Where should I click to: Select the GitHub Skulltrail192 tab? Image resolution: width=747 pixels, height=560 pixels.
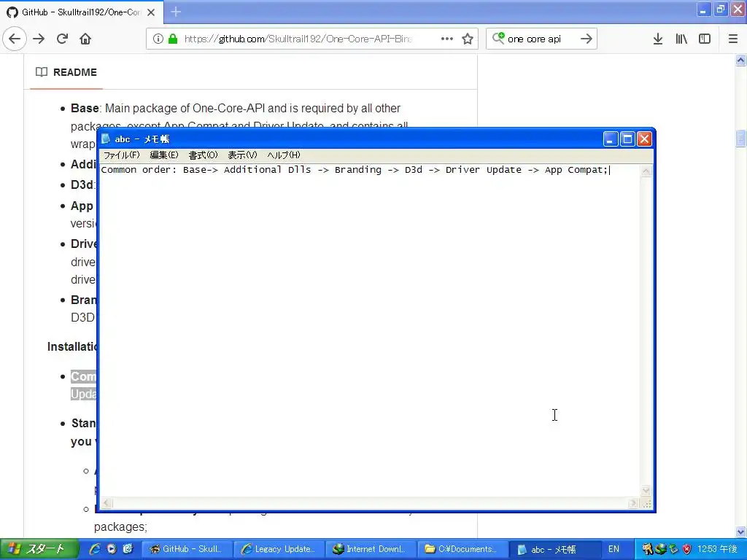click(82, 12)
